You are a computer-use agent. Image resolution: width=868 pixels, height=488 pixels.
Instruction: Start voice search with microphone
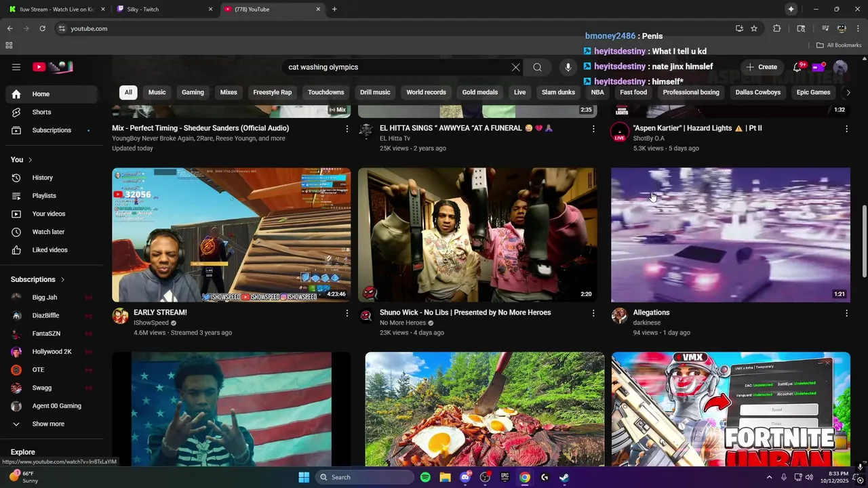(568, 67)
